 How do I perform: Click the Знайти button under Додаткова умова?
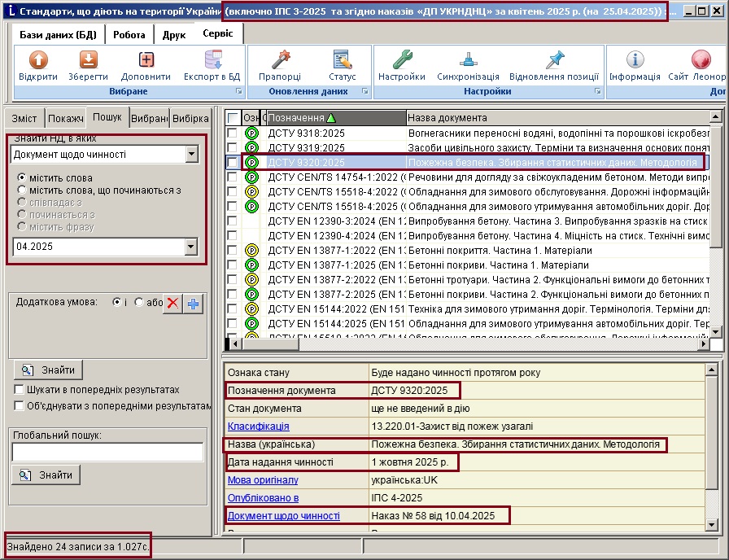tap(48, 370)
